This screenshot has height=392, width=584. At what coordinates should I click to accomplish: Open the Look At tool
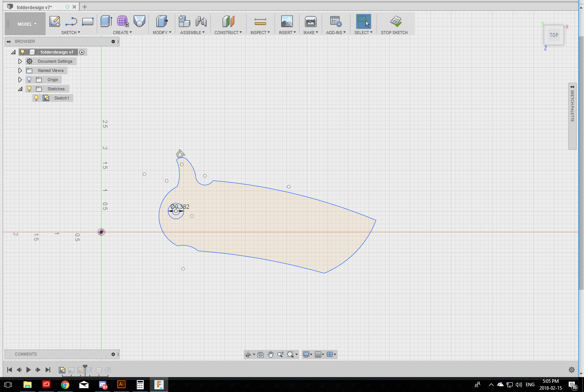click(261, 354)
